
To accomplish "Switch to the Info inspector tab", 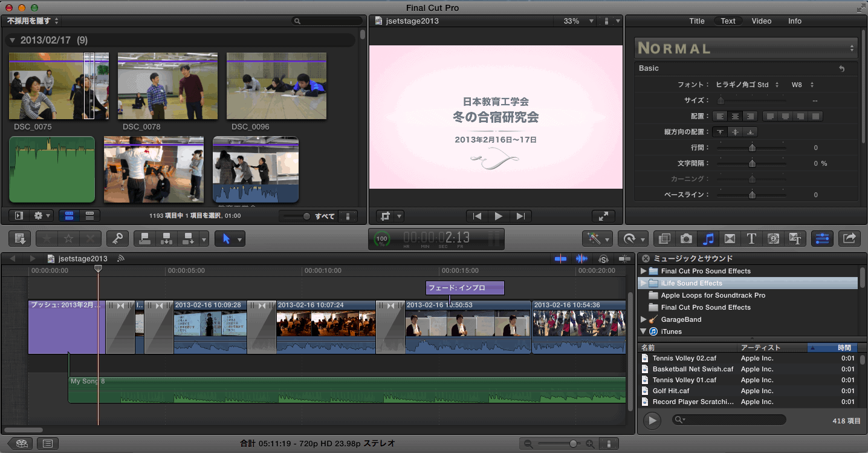I will point(795,21).
